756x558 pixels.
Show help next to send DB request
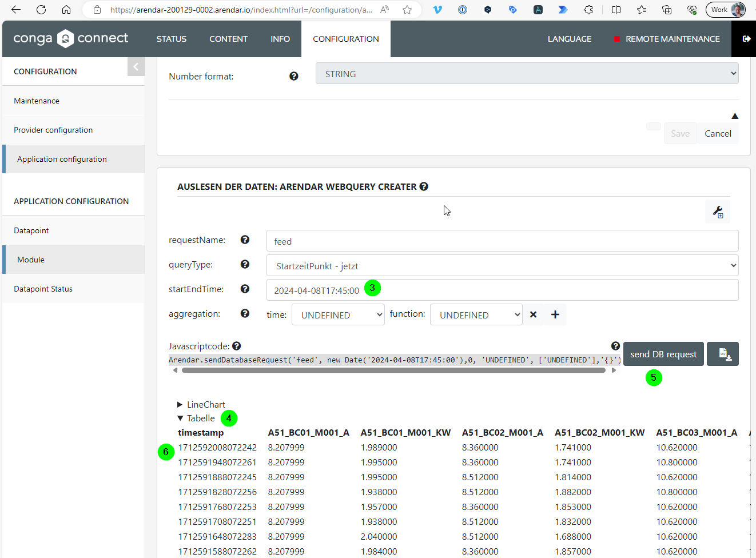[x=615, y=346]
